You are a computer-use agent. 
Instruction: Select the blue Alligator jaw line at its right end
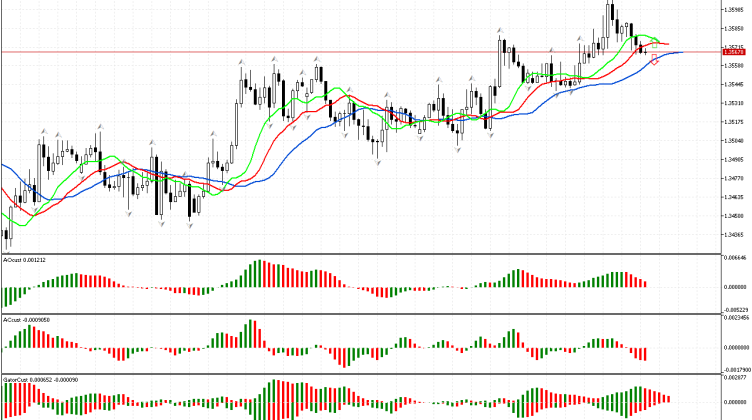click(x=680, y=52)
